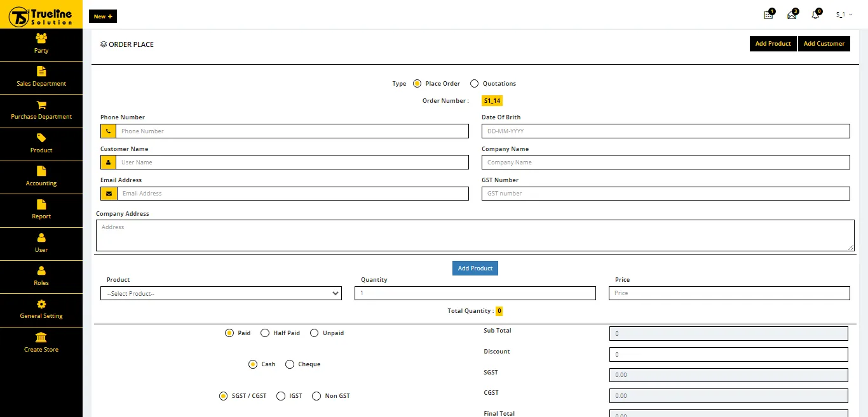Click the bell notification icon
The height and width of the screenshot is (417, 868).
(x=816, y=15)
